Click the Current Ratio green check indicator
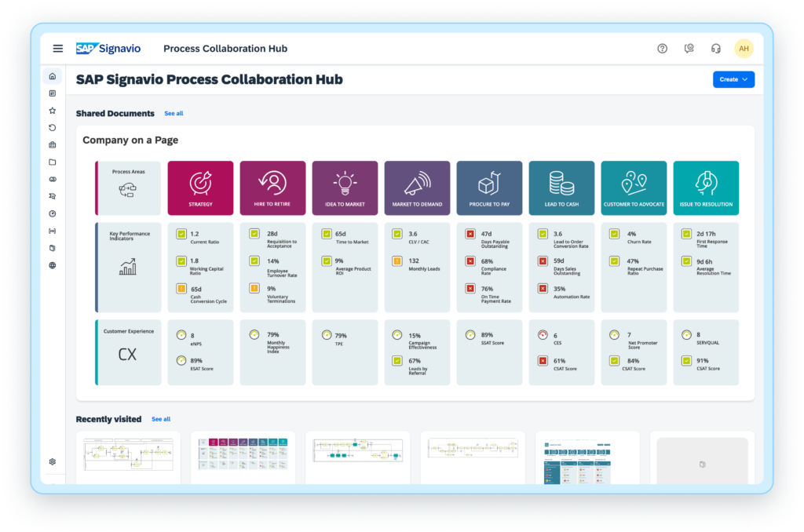The height and width of the screenshot is (532, 804). point(181,234)
